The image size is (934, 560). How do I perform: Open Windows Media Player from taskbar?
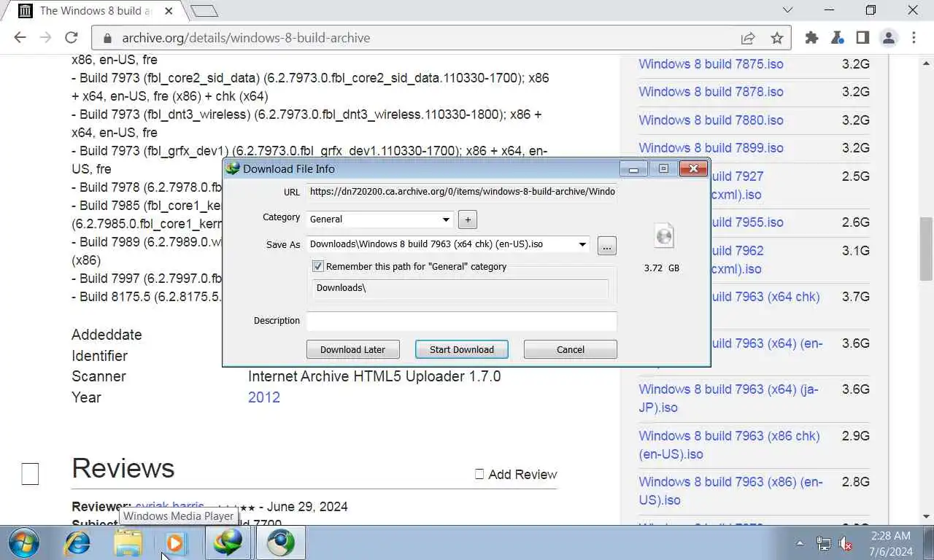pyautogui.click(x=176, y=543)
